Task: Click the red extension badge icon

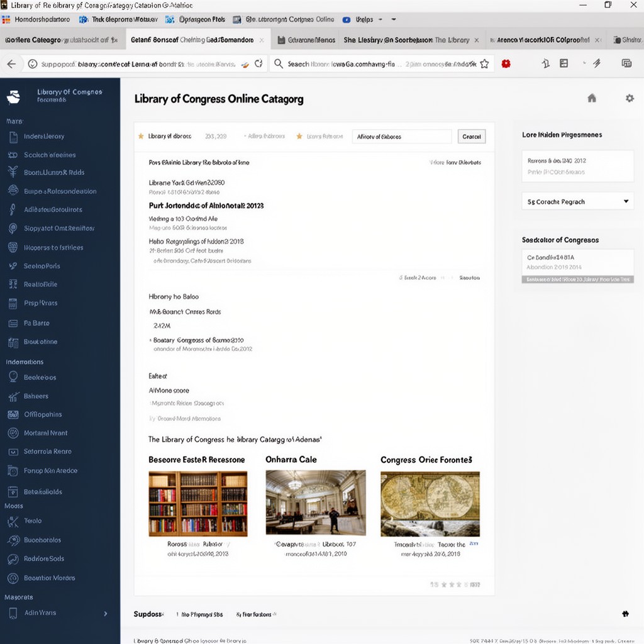Action: tap(506, 64)
